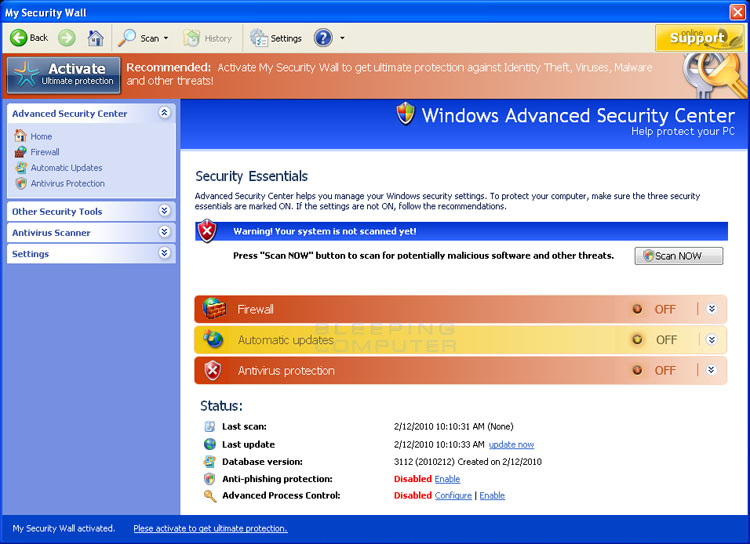Click the Advanced Process Control magnifier icon
The width and height of the screenshot is (750, 544).
(x=210, y=496)
